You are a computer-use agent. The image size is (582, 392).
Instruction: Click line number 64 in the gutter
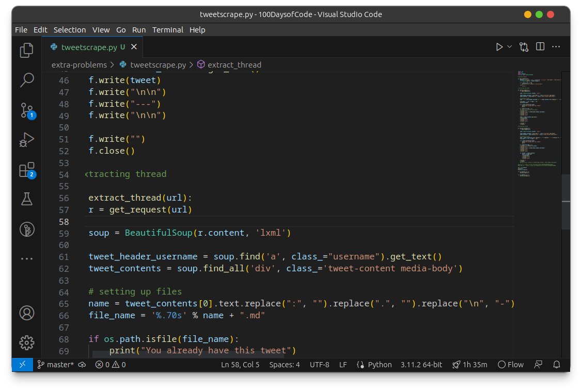[x=64, y=292]
